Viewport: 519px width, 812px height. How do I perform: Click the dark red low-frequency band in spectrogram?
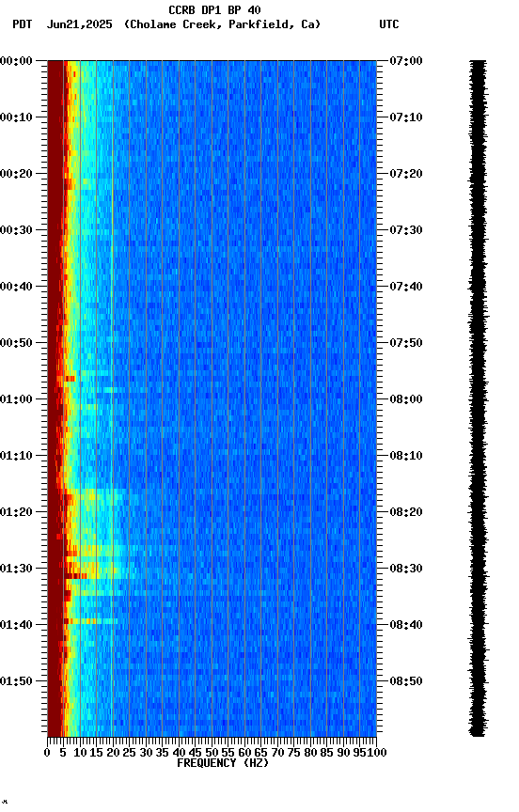coord(55,398)
